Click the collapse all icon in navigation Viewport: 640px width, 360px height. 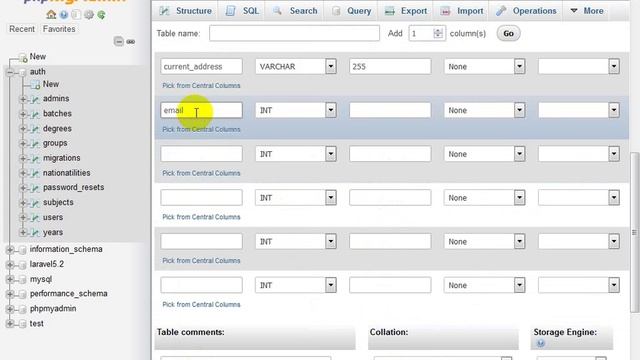118,41
